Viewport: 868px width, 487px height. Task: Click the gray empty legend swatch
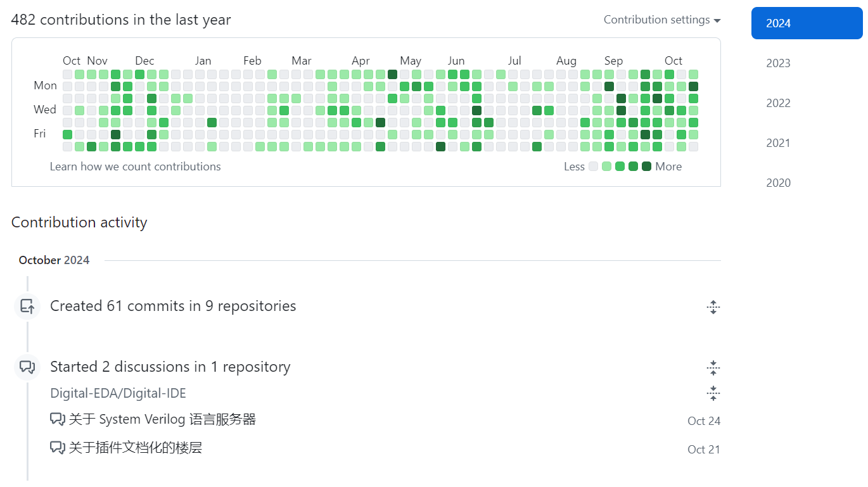[x=593, y=167]
